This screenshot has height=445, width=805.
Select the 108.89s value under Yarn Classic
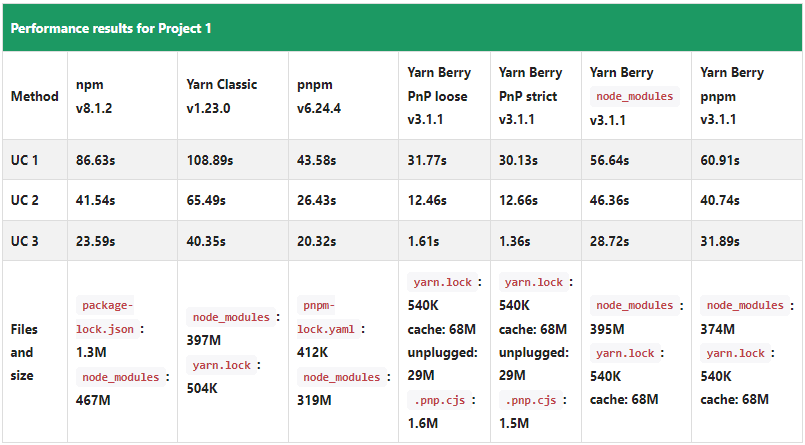coord(209,160)
